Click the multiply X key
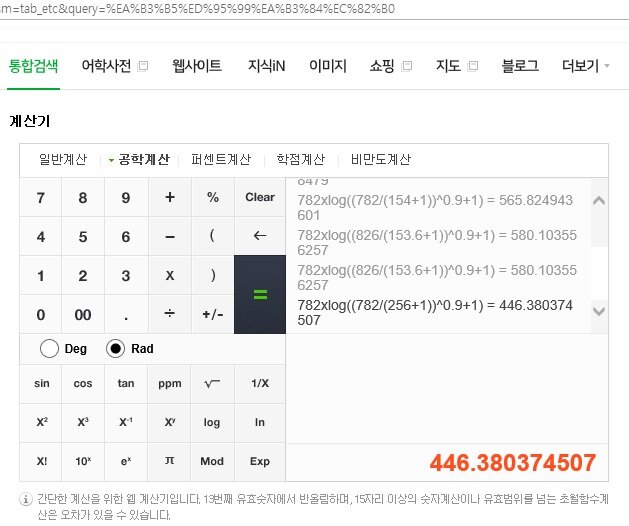Screen dimensions: 629x526 pyautogui.click(x=170, y=275)
